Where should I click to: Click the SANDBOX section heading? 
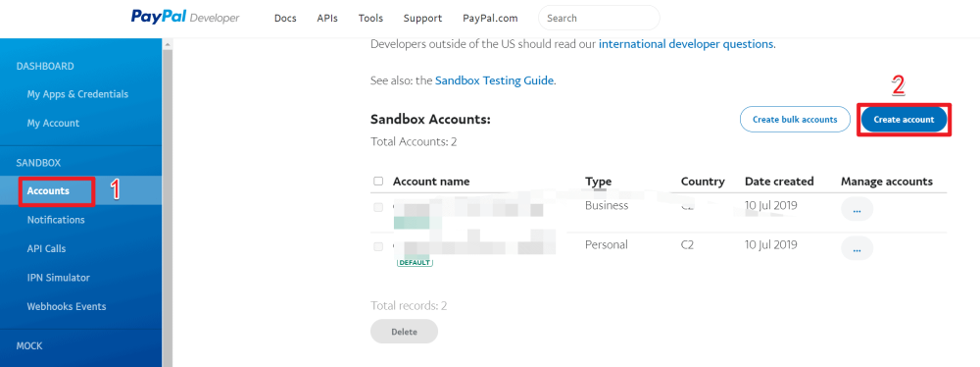coord(39,163)
